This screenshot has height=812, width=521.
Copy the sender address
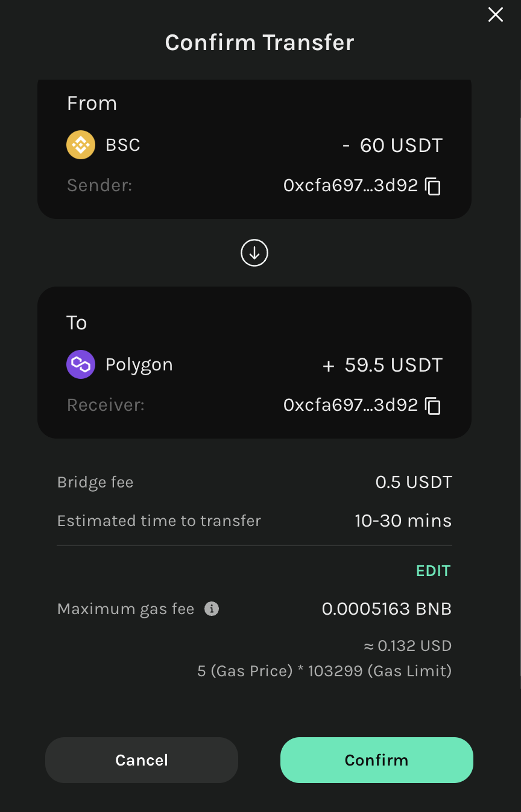point(433,186)
